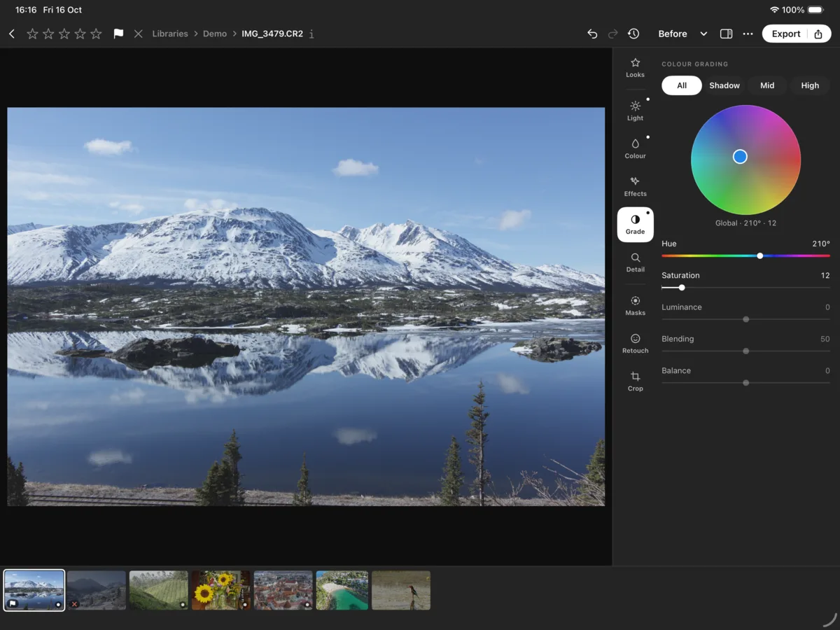Go back with the left chevron
Viewport: 840px width, 630px height.
pyautogui.click(x=12, y=34)
